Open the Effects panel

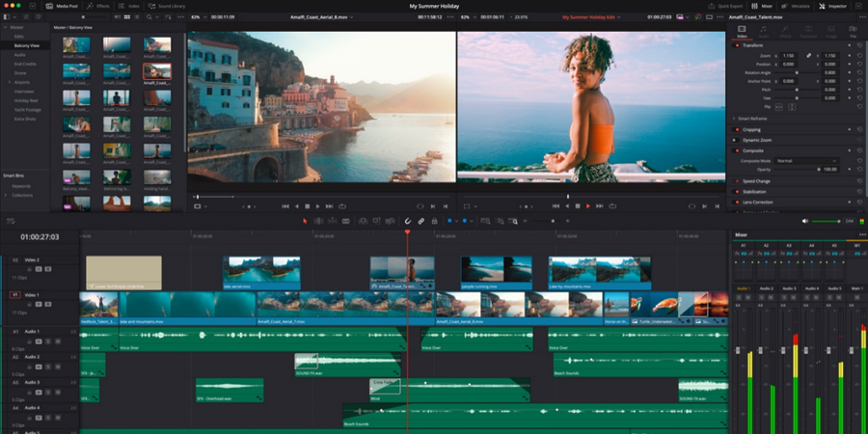coord(98,6)
